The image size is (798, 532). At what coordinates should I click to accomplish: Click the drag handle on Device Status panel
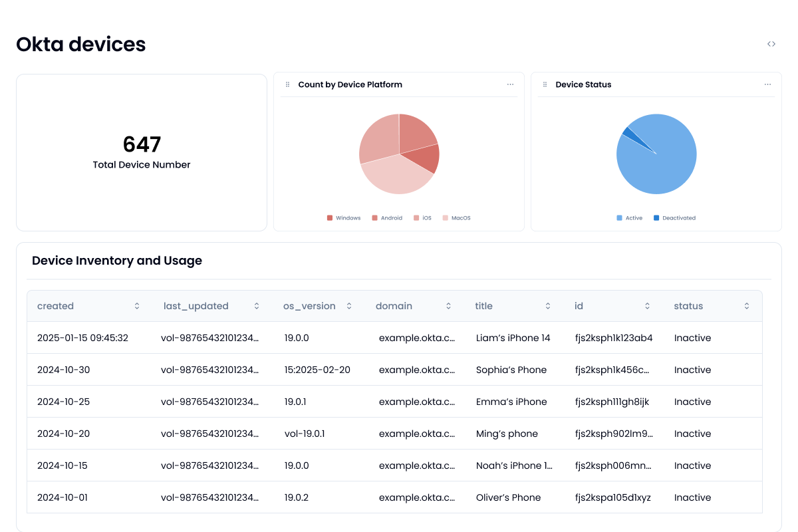[544, 84]
